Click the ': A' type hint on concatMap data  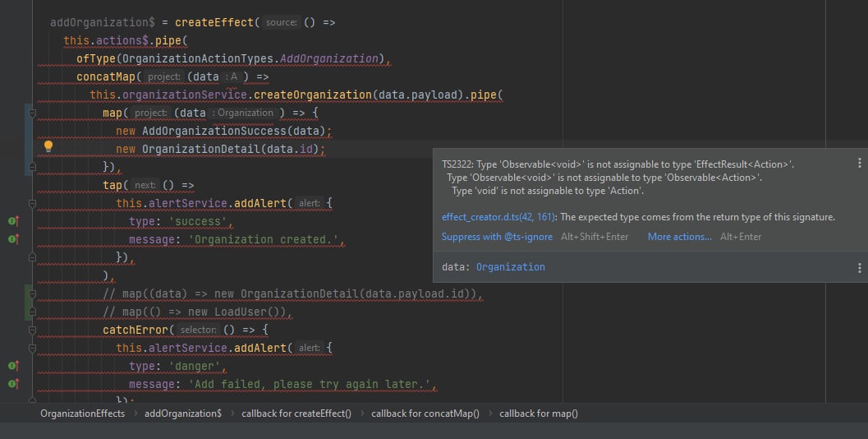pos(232,76)
